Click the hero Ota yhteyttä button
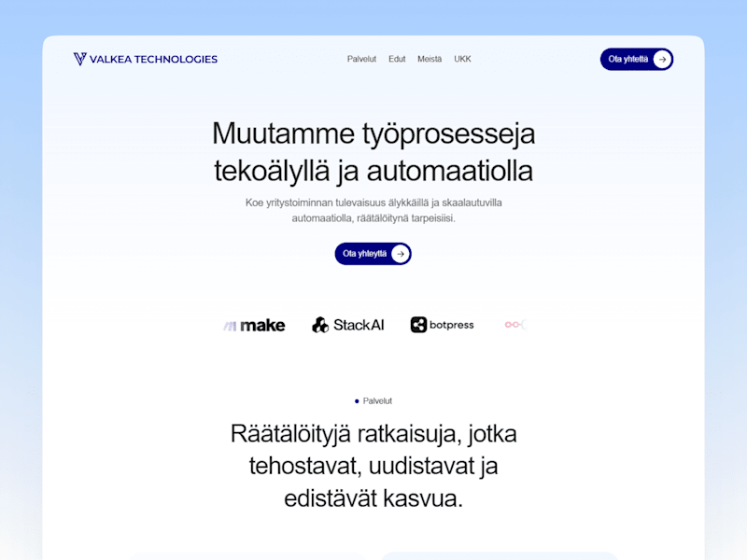Screen dimensions: 747x560 [373, 254]
